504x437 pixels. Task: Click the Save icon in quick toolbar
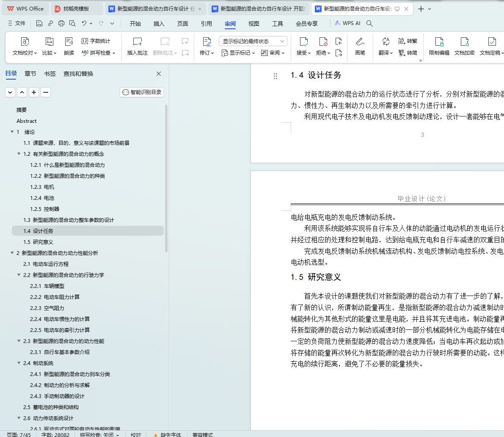[x=39, y=23]
